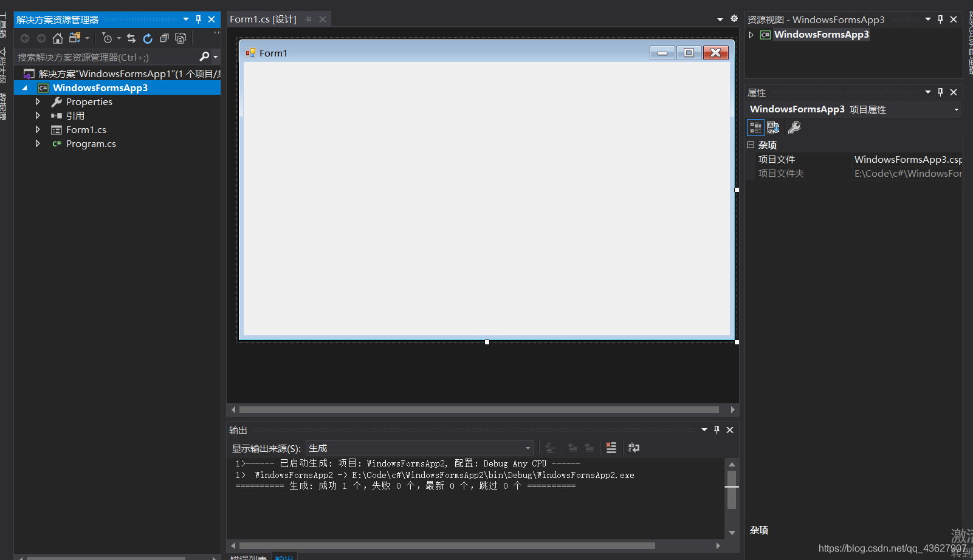This screenshot has height=560, width=973.
Task: Click the go to next message icon
Action: tap(589, 448)
